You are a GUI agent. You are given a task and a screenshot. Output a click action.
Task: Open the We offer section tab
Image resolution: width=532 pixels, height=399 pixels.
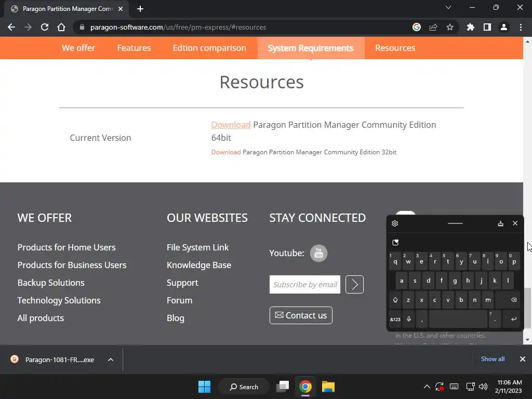(78, 48)
